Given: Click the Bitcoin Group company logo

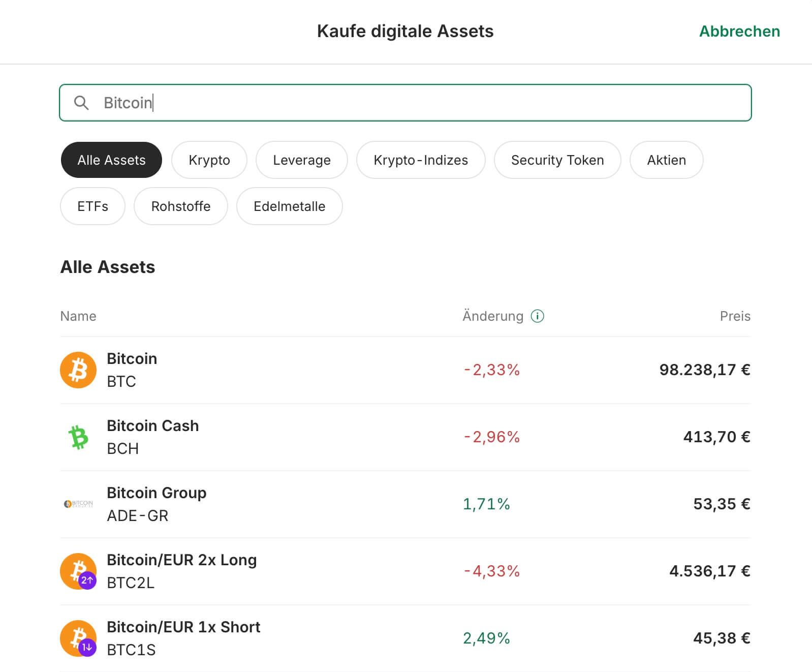Looking at the screenshot, I should pos(78,504).
